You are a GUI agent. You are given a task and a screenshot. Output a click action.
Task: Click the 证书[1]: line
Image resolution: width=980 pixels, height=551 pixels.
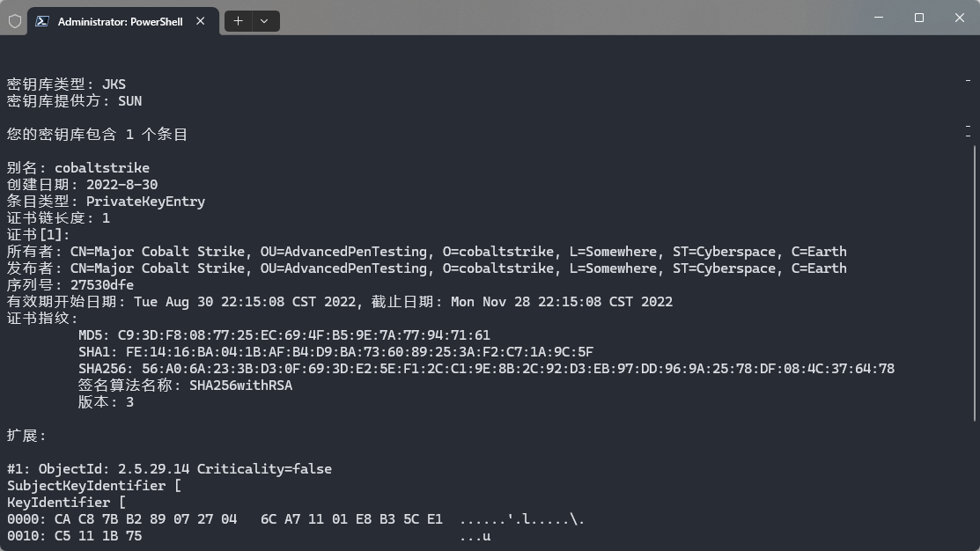(x=38, y=235)
